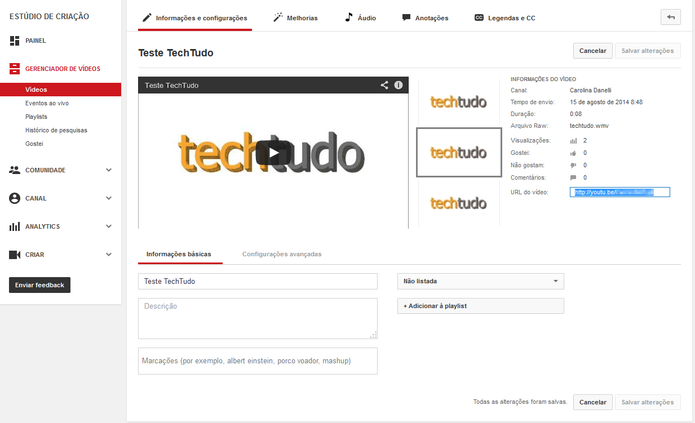The image size is (695, 423).
Task: Open the Legendas e CC tab
Action: [505, 18]
